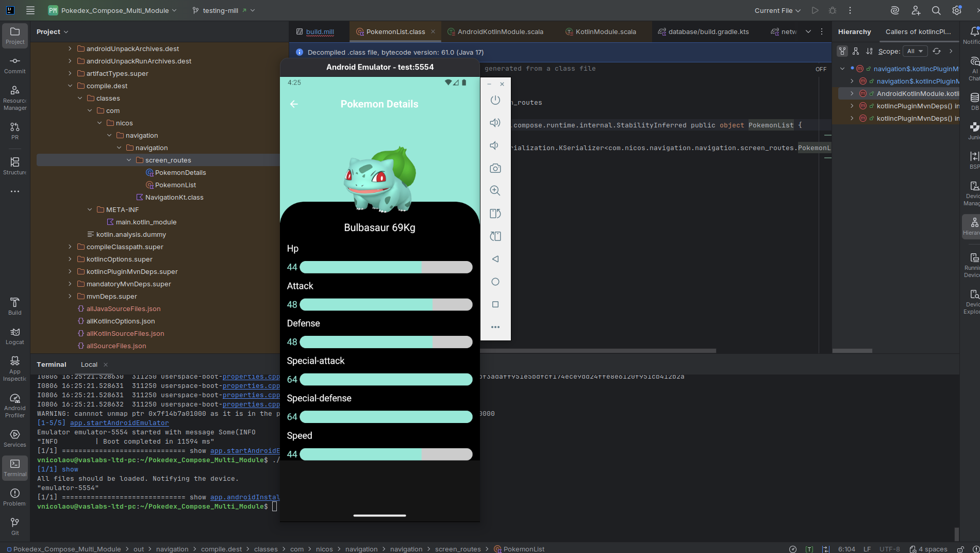The height and width of the screenshot is (553, 980).
Task: Switch to the build.mill tab
Action: [x=315, y=32]
